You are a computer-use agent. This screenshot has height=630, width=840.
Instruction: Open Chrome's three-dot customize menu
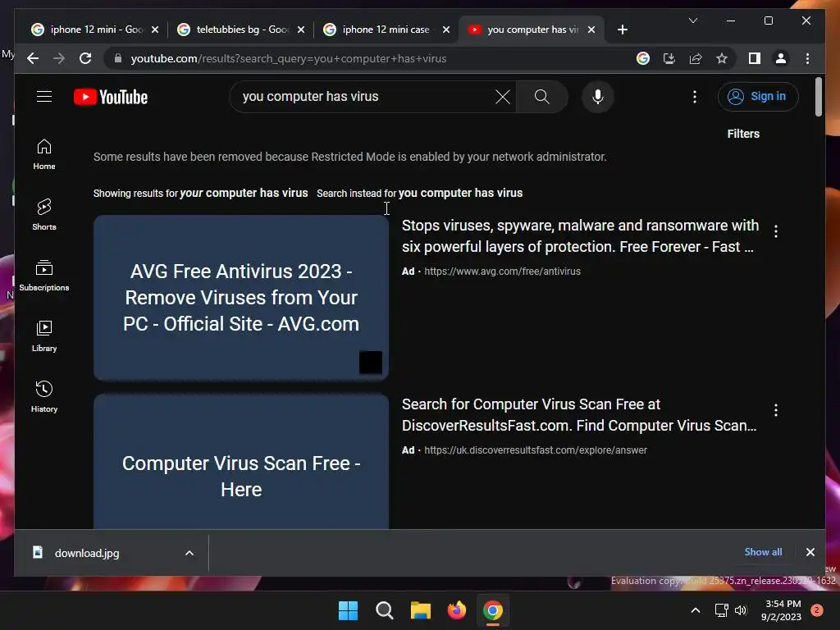tap(807, 58)
